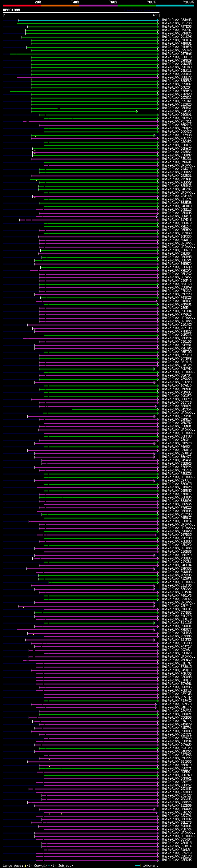This screenshot has width=197, height=868.
Task: Click the cyan ~100% identity legend segment
Action: pos(175,6)
